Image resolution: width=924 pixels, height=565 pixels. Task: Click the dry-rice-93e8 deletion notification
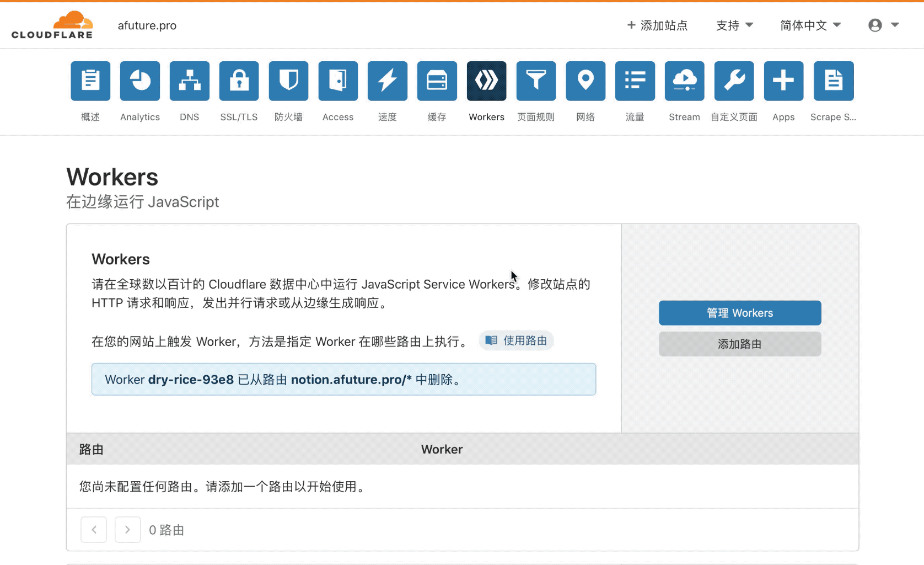(343, 379)
